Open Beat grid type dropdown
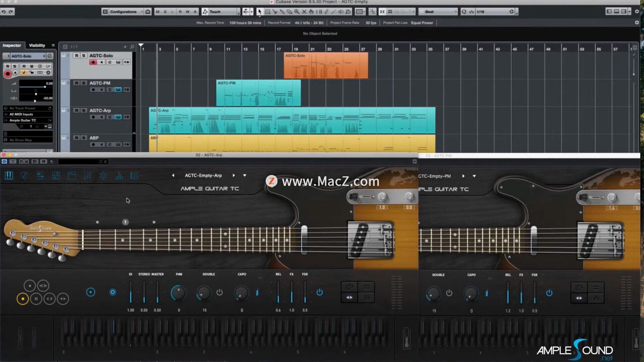 438,12
